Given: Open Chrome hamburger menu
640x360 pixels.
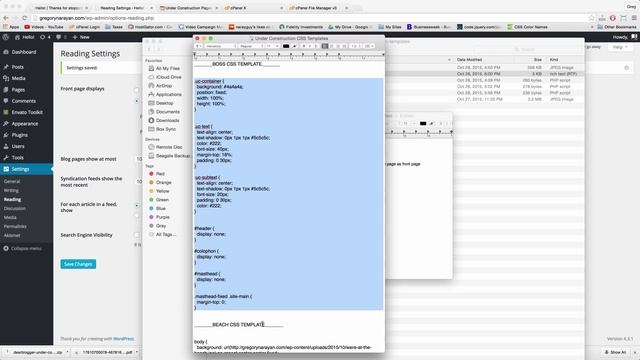Looking at the screenshot, I should [x=634, y=18].
